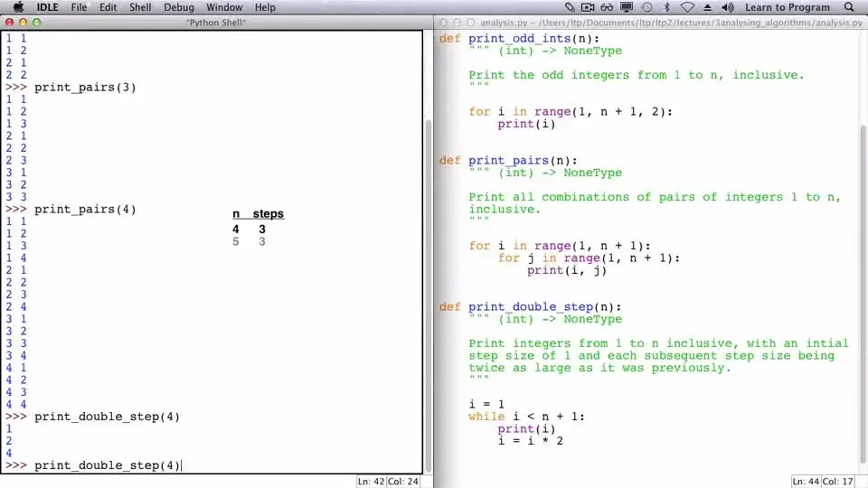This screenshot has width=868, height=488.
Task: Click shell status 'Ln: 42'
Action: coord(371,482)
